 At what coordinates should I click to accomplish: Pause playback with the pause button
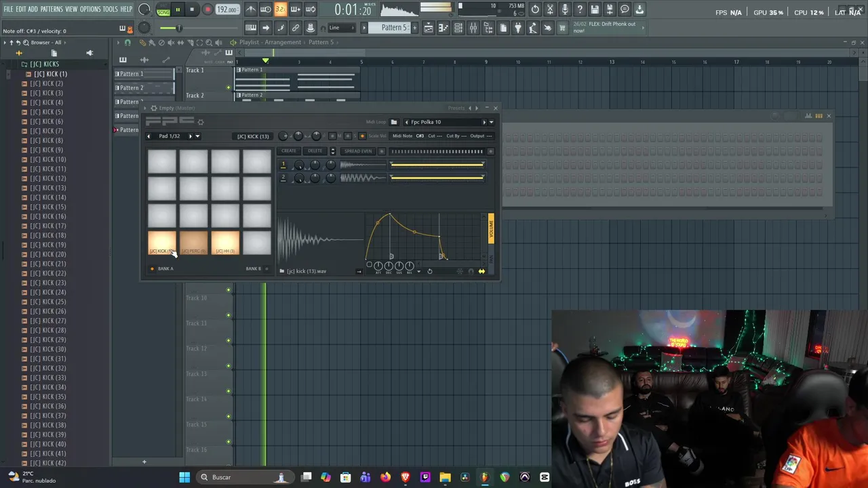tap(178, 9)
